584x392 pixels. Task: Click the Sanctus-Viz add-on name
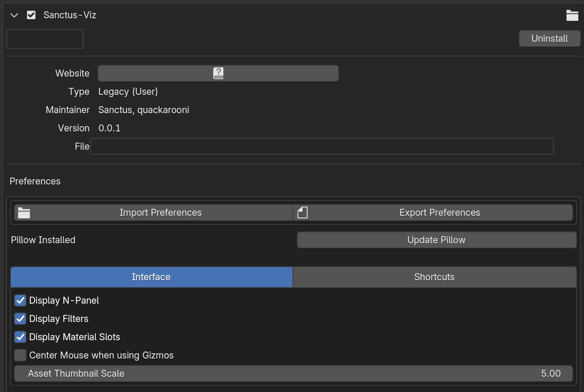pyautogui.click(x=70, y=15)
